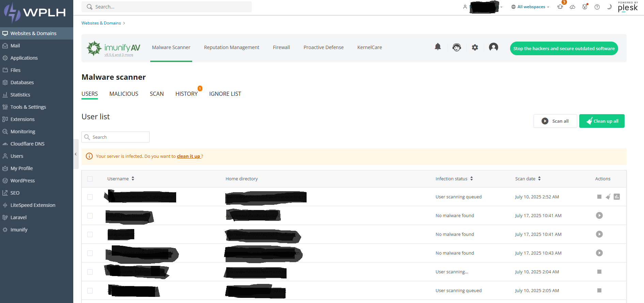This screenshot has height=303, width=644.
Task: Open LiteSpeed Extension in sidebar
Action: pyautogui.click(x=36, y=205)
